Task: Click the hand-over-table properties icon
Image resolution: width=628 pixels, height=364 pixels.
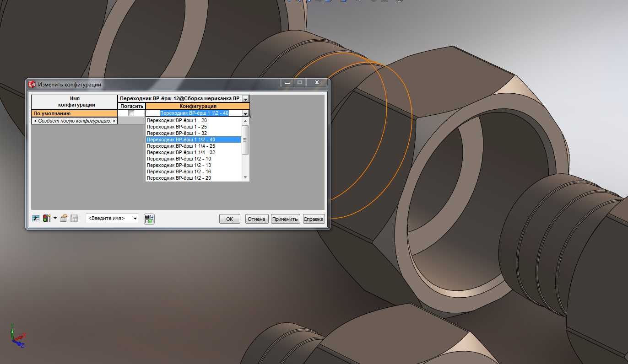Action: [x=64, y=219]
